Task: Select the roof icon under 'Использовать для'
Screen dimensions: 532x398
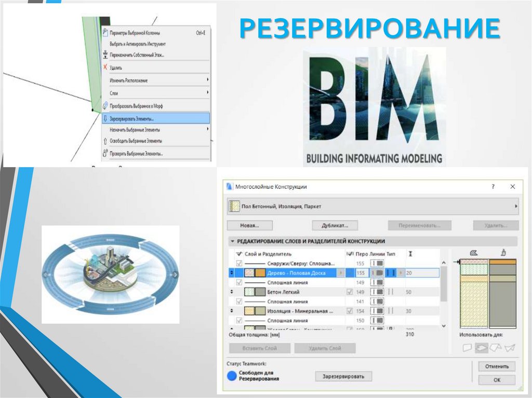Action: (496, 348)
